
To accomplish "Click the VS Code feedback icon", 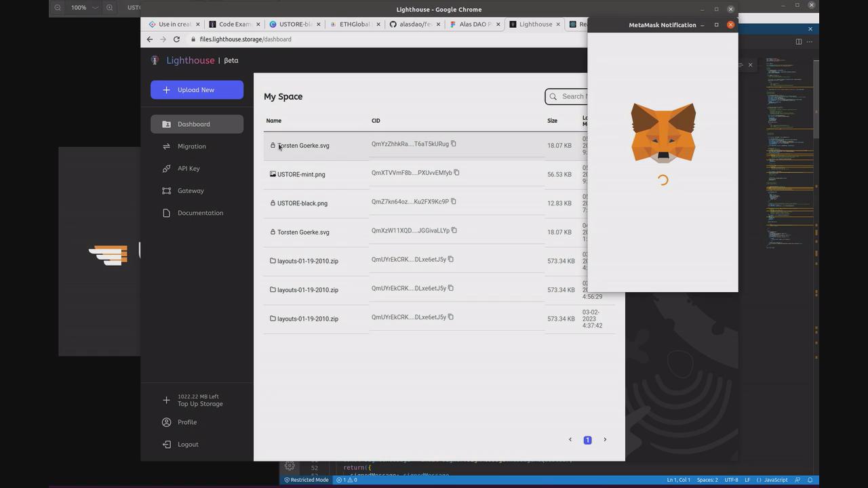I will click(797, 480).
